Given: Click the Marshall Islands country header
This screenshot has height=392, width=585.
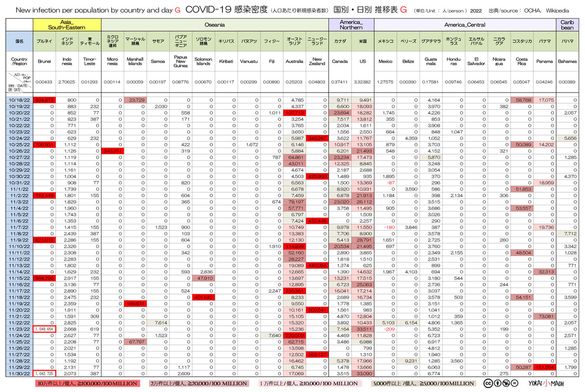Looking at the screenshot, I should click(135, 62).
